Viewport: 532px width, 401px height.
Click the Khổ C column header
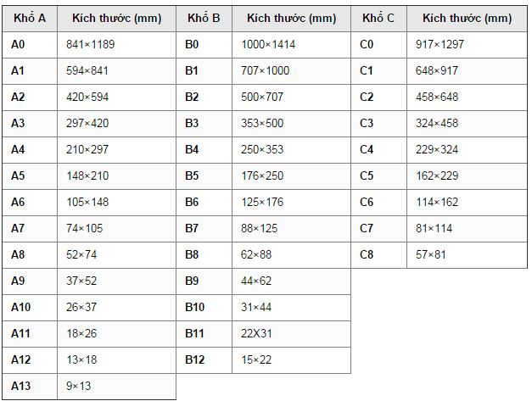(378, 18)
